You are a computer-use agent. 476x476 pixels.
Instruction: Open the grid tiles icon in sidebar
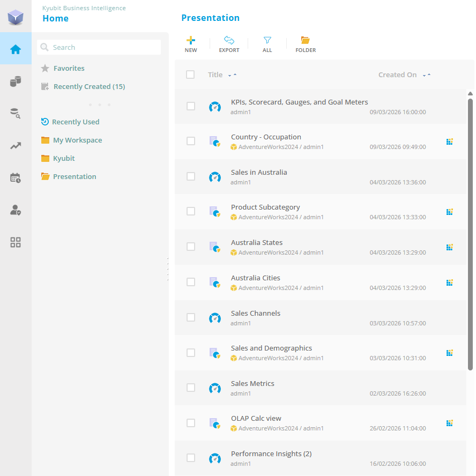(16, 242)
